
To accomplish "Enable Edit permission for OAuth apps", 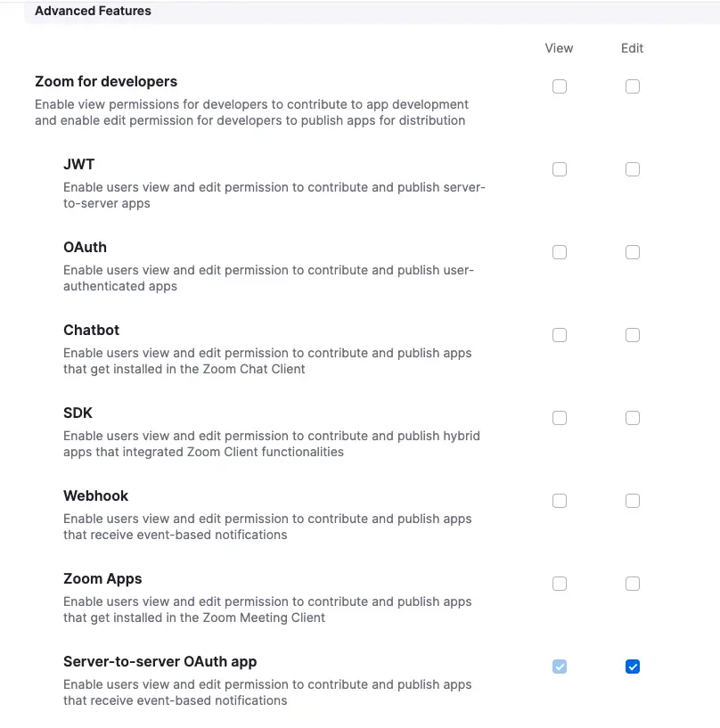I will pyautogui.click(x=633, y=252).
